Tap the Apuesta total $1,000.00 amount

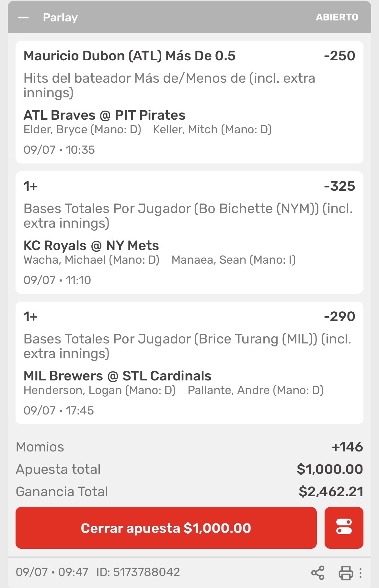[330, 469]
